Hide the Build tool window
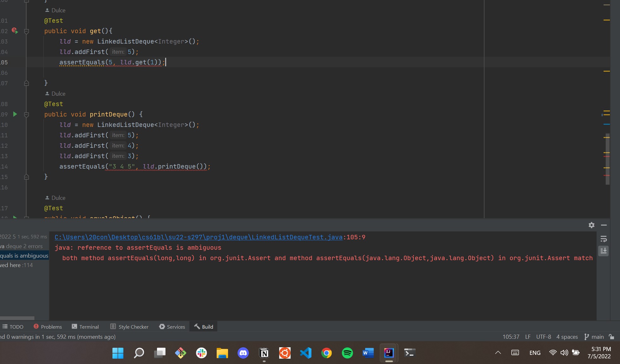The height and width of the screenshot is (364, 620). tap(604, 225)
